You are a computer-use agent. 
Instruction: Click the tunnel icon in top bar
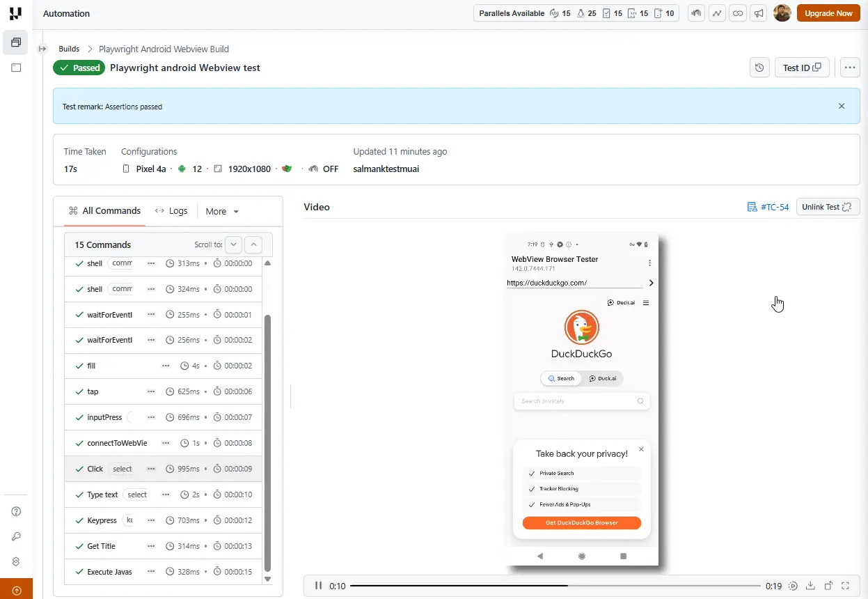[696, 13]
